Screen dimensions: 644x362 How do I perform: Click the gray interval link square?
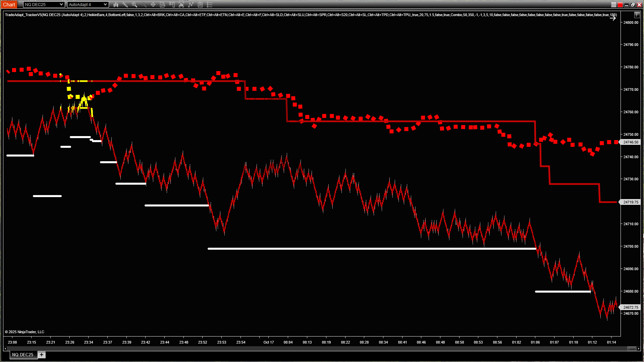614,5
